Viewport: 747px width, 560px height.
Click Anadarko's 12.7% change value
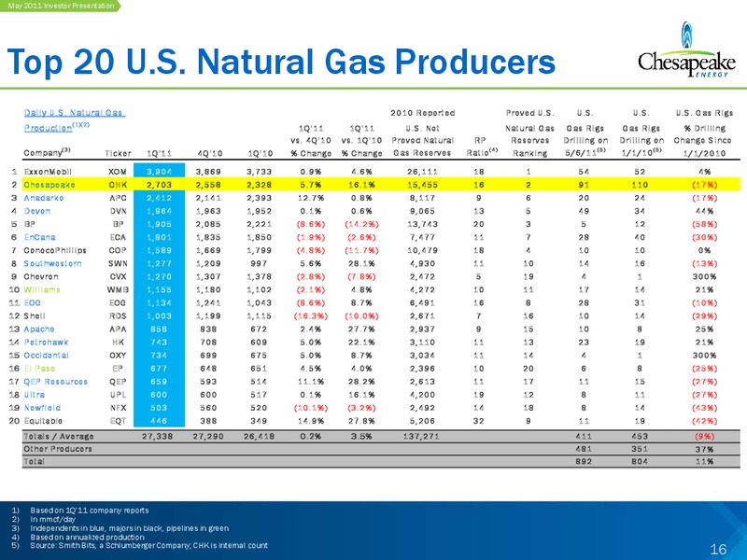(311, 198)
